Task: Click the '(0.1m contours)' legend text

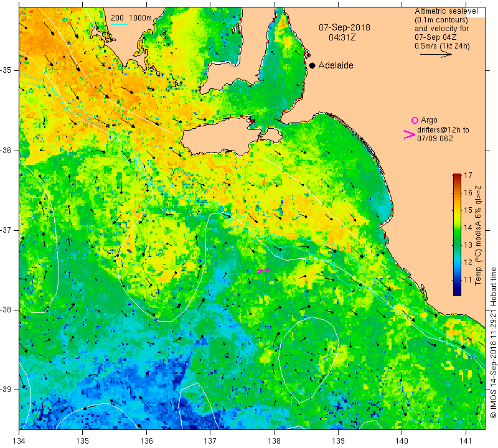Action: tap(441, 20)
